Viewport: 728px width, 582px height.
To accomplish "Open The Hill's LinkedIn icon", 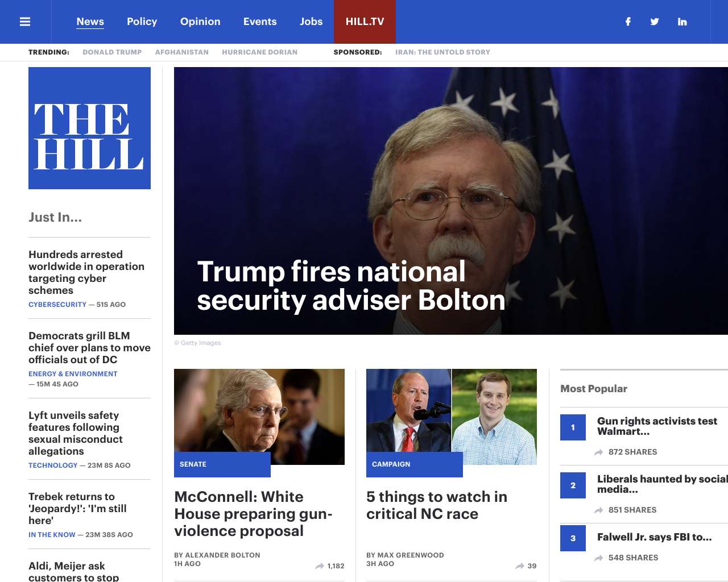I will [x=682, y=22].
